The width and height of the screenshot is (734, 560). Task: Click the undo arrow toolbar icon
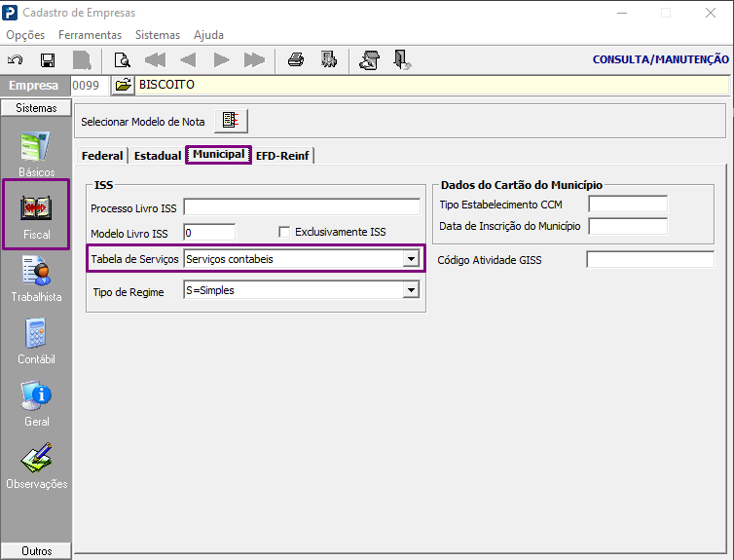pyautogui.click(x=16, y=60)
